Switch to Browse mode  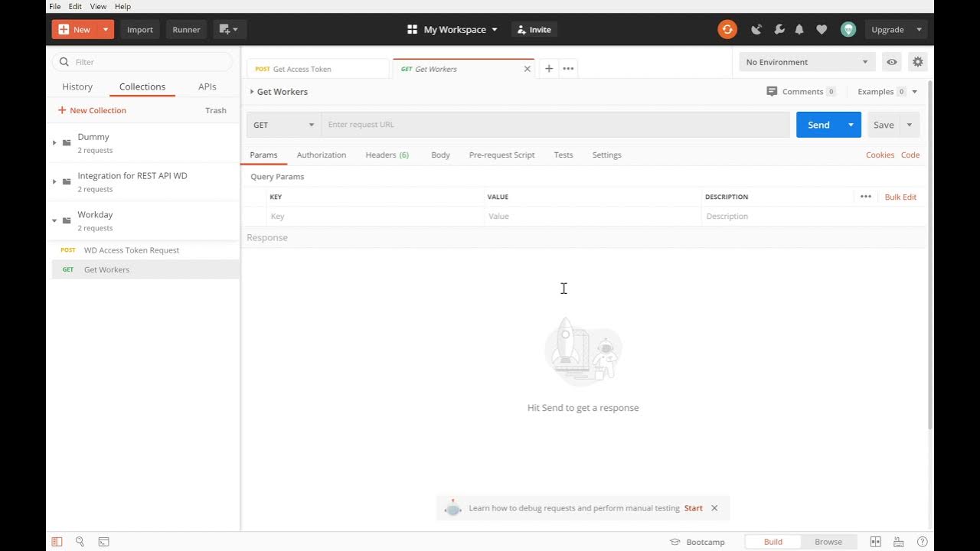tap(828, 542)
